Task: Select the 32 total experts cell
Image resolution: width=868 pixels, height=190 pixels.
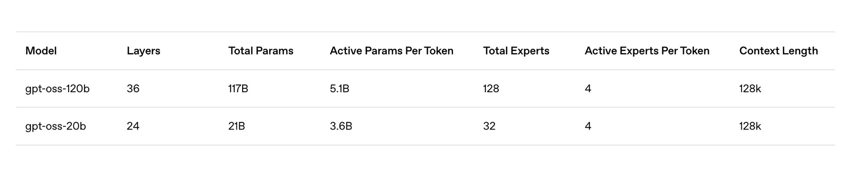Action: [x=489, y=126]
